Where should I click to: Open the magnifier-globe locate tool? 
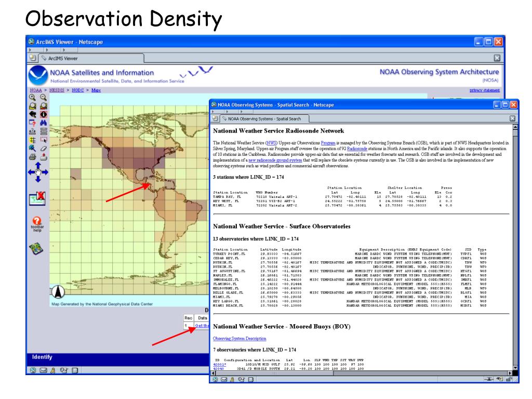33,148
